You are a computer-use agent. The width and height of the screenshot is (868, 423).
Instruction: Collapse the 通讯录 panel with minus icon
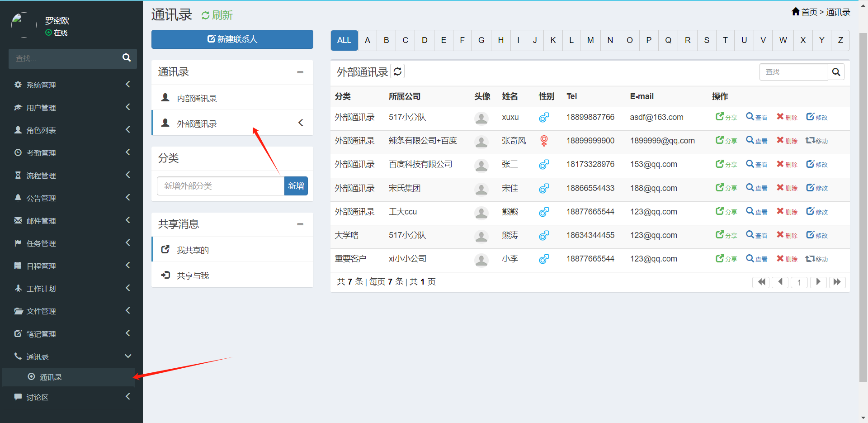coord(300,72)
